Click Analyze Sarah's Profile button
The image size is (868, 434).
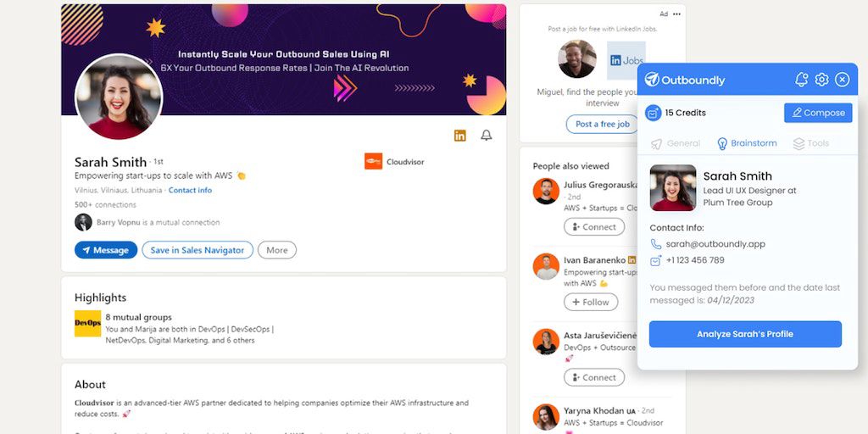click(x=745, y=334)
